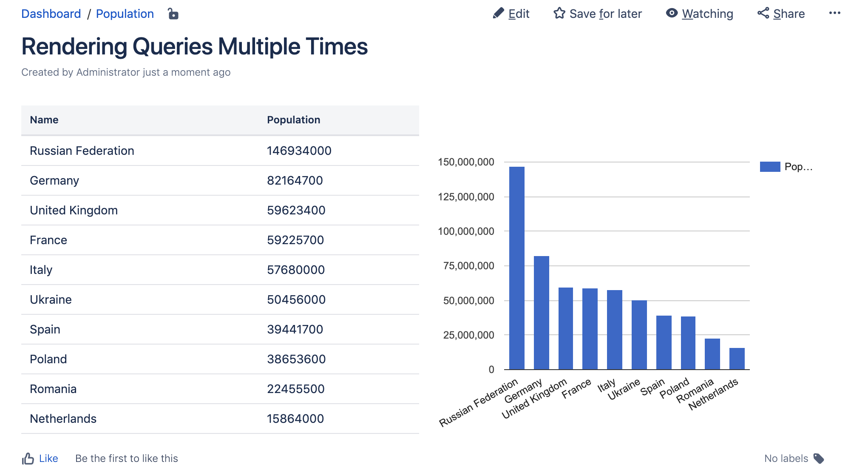Image resolution: width=868 pixels, height=473 pixels.
Task: Click the Watching button label
Action: (708, 14)
